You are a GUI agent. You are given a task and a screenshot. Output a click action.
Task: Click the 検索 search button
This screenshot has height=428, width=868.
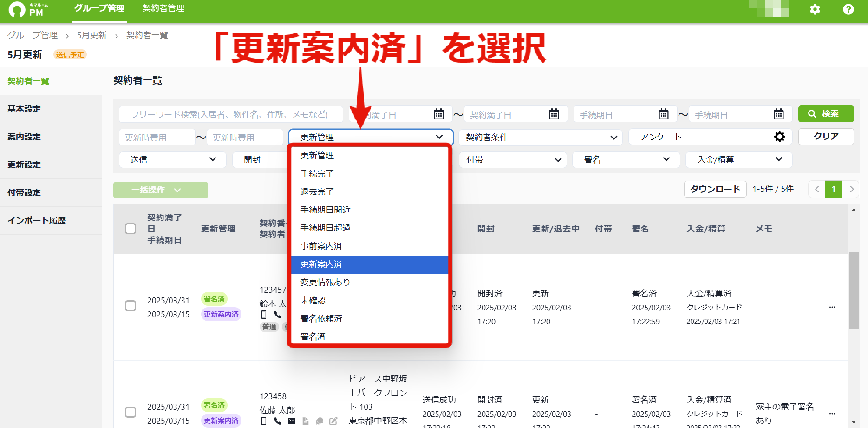tap(826, 114)
